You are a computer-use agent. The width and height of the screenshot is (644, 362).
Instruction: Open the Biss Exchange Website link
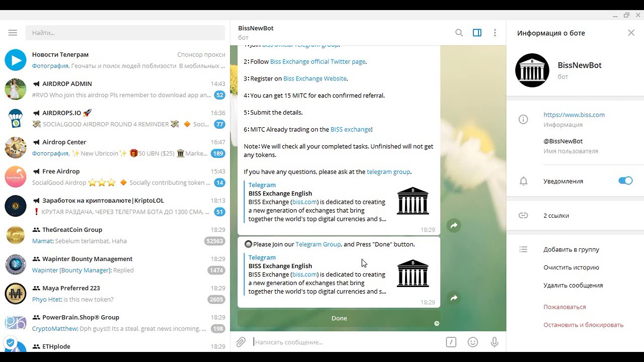pos(315,78)
